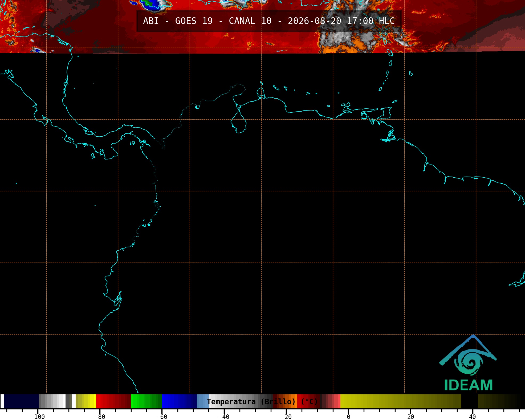525x420 pixels.
Task: Pick the blue colorbar segment
Action: (x=179, y=401)
